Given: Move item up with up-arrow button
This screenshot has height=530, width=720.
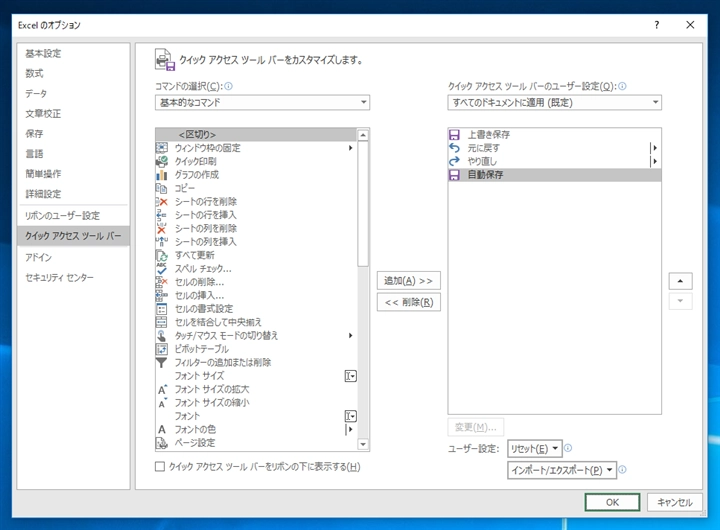Looking at the screenshot, I should tap(681, 281).
